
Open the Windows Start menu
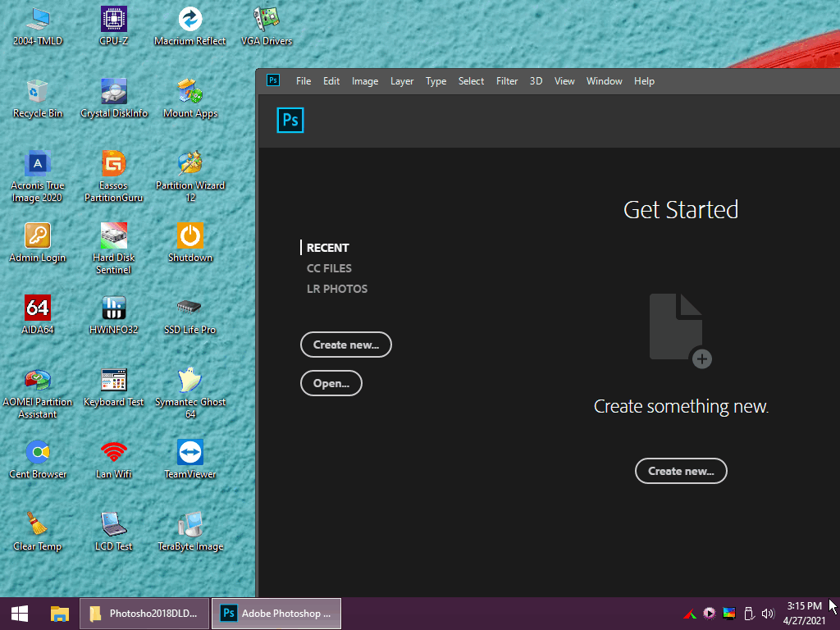[20, 614]
